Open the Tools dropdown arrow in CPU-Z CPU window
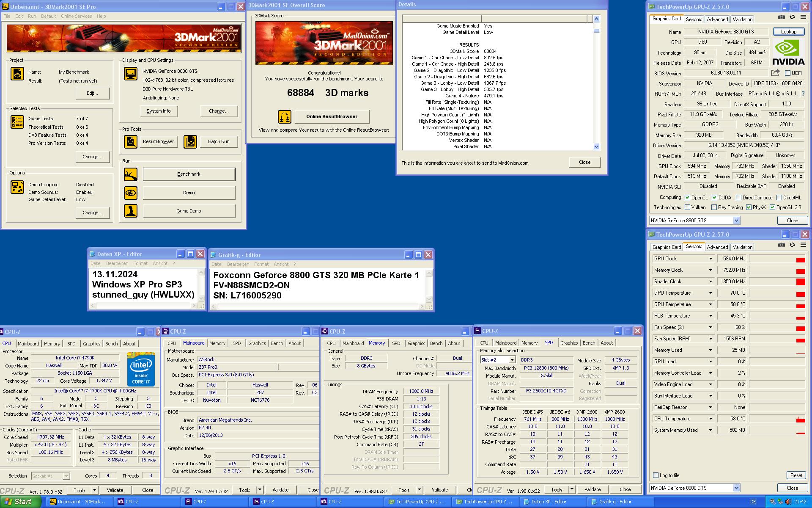Image resolution: width=812 pixels, height=508 pixels. pyautogui.click(x=94, y=490)
